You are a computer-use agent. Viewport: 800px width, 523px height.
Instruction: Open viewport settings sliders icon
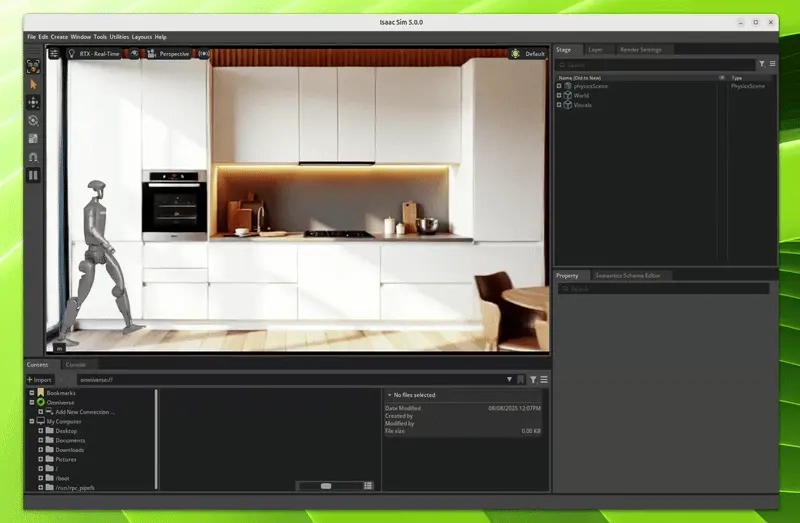point(55,53)
